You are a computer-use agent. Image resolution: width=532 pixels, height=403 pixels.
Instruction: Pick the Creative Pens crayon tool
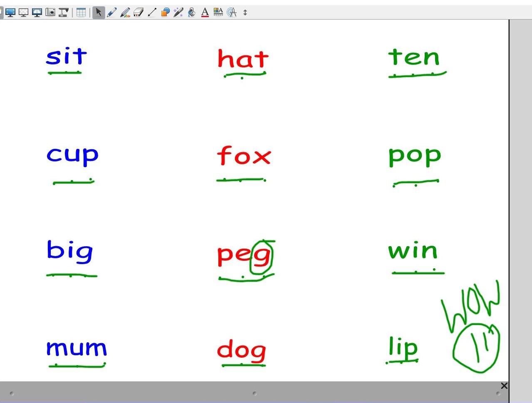[x=125, y=12]
